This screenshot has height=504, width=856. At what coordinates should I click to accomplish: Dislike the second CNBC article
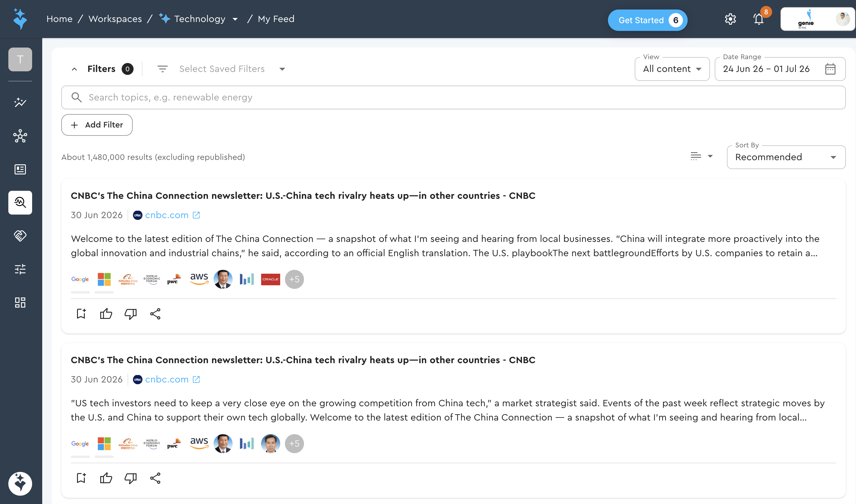131,478
